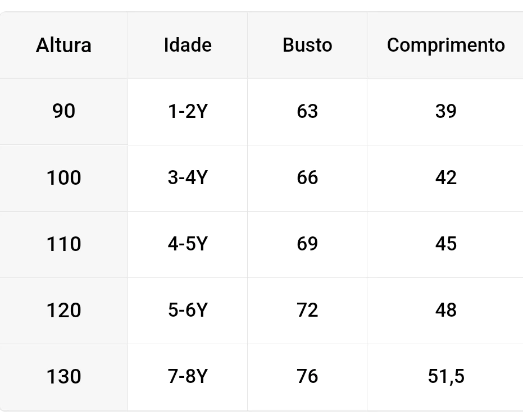The height and width of the screenshot is (420, 523).
Task: Click the height cell showing 90
Action: [63, 111]
